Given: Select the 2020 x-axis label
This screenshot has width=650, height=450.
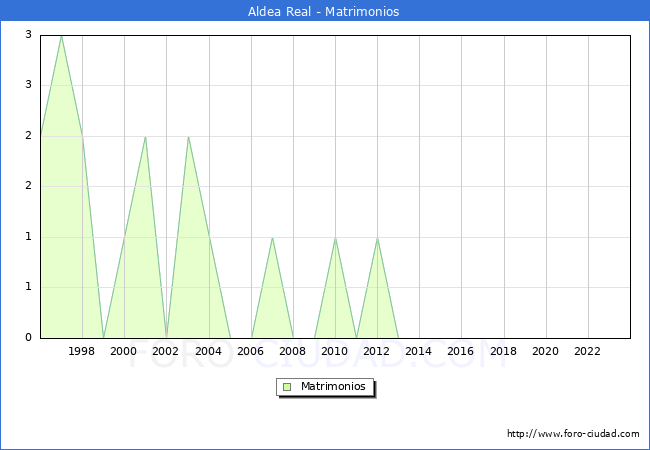Looking at the screenshot, I should click(x=546, y=351).
